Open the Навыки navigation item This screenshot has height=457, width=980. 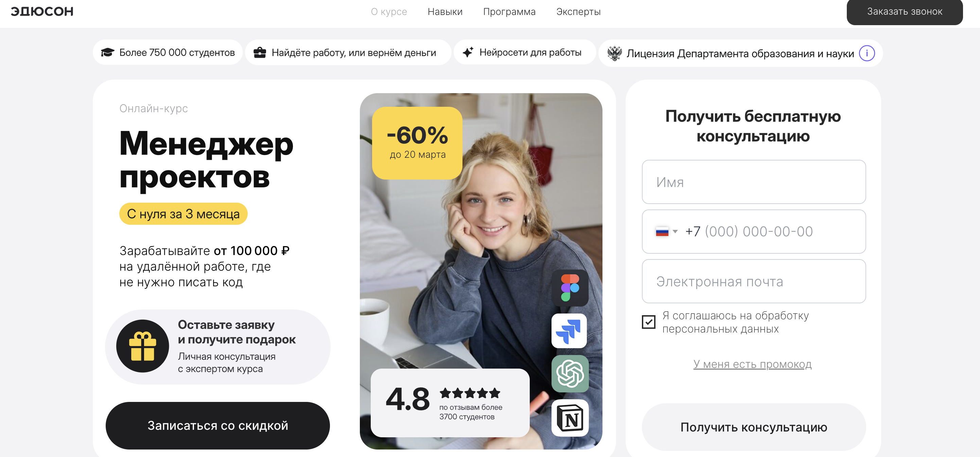pos(445,12)
